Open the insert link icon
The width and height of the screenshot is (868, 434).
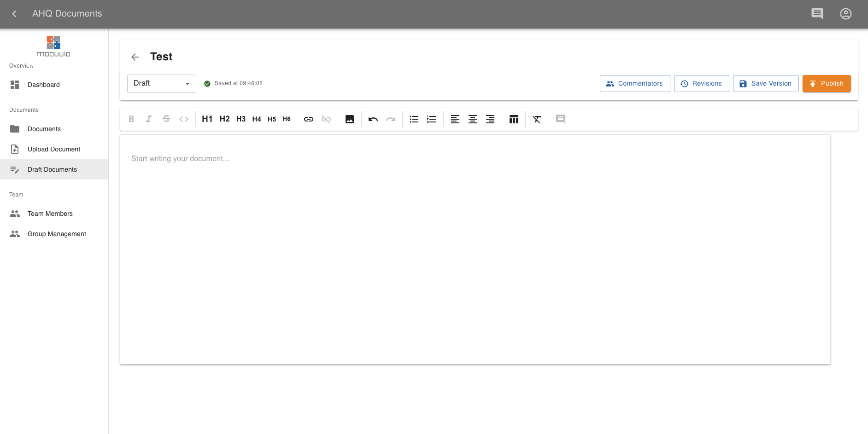tap(308, 119)
